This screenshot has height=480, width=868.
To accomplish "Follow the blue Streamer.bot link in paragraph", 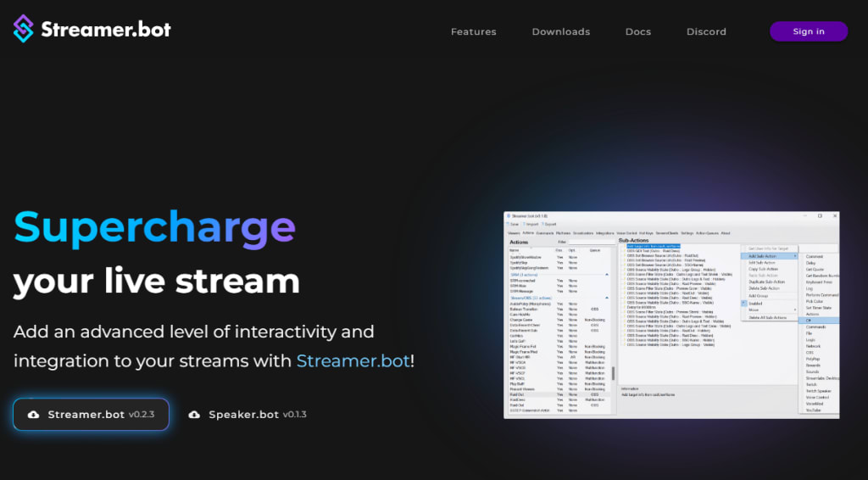I will 353,361.
